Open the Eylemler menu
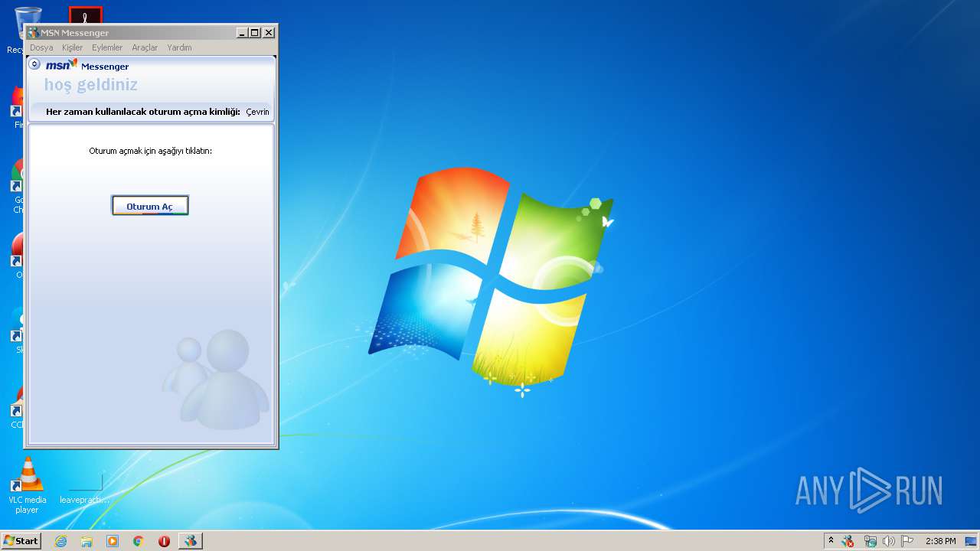Screen dimensions: 980x551 107,47
